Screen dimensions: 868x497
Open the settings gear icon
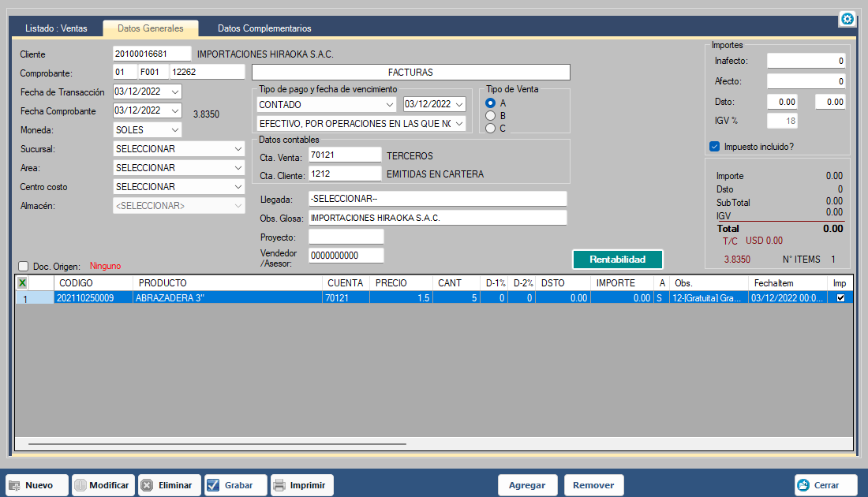847,19
